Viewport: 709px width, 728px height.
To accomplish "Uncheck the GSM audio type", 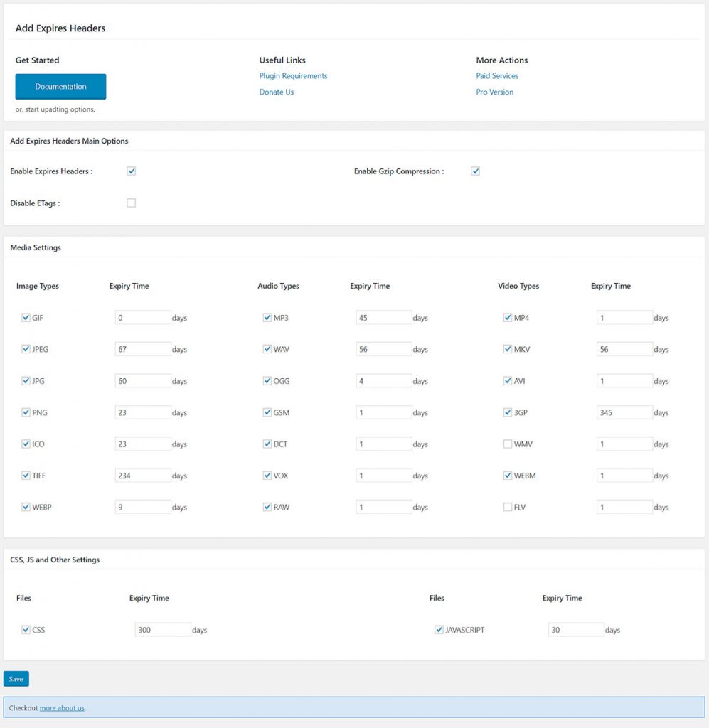I will click(267, 412).
